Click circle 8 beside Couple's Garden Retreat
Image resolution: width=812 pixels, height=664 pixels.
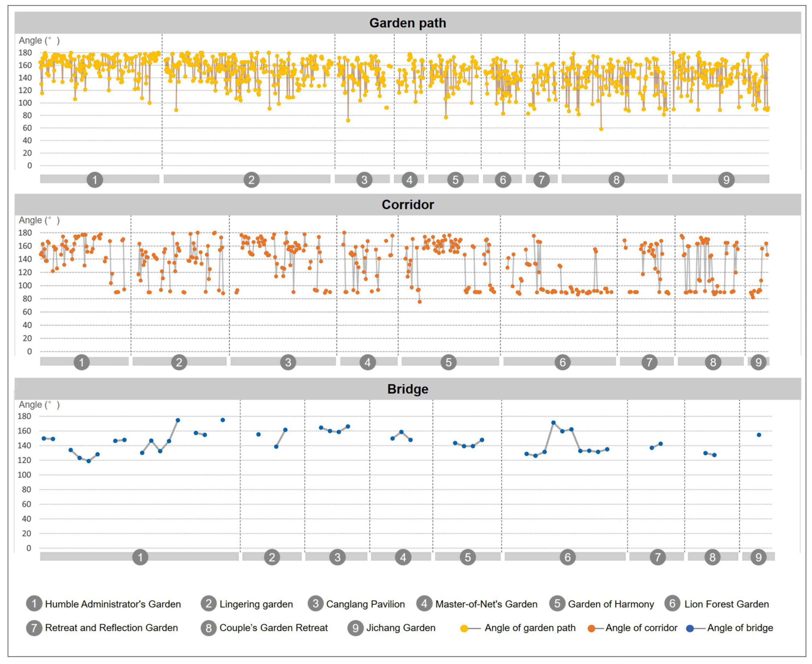pyautogui.click(x=209, y=628)
